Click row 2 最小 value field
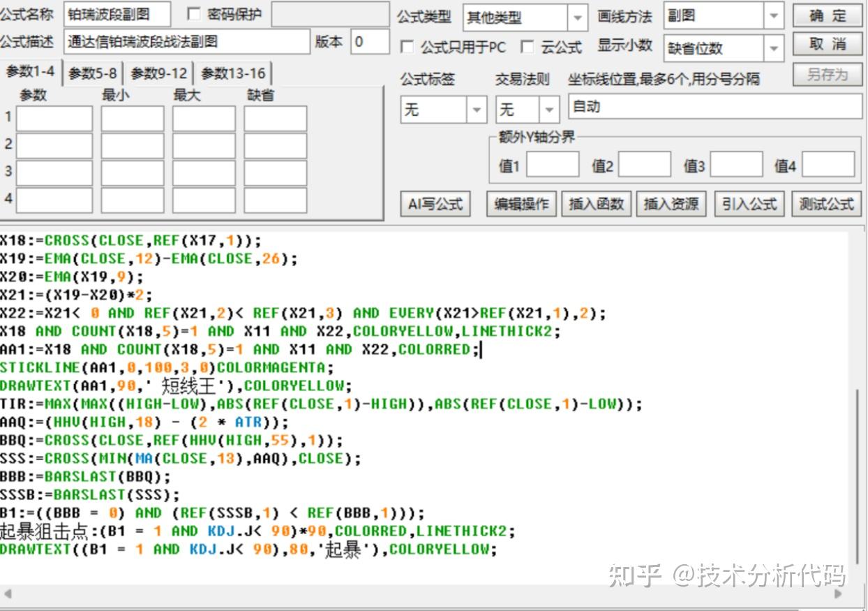 [133, 145]
